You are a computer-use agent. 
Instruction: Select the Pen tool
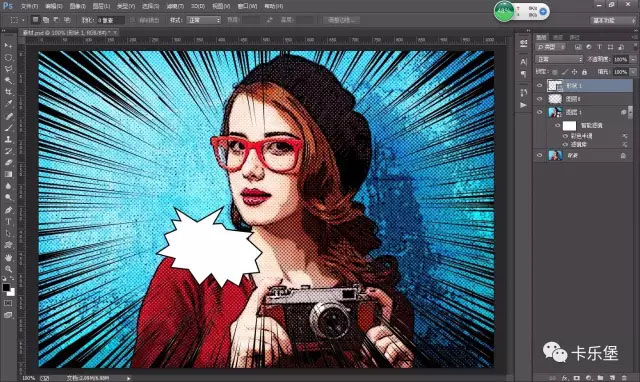(8, 210)
